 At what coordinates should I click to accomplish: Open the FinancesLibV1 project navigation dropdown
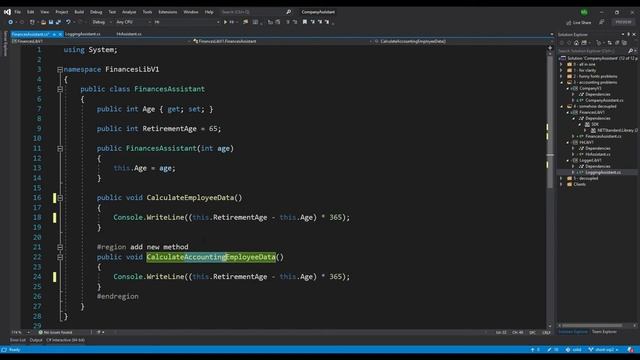tap(101, 41)
